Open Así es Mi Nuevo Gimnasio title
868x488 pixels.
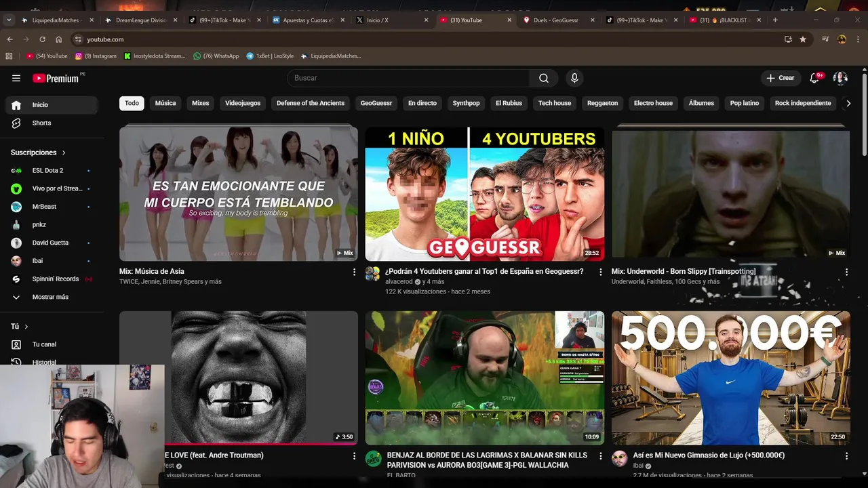(709, 455)
